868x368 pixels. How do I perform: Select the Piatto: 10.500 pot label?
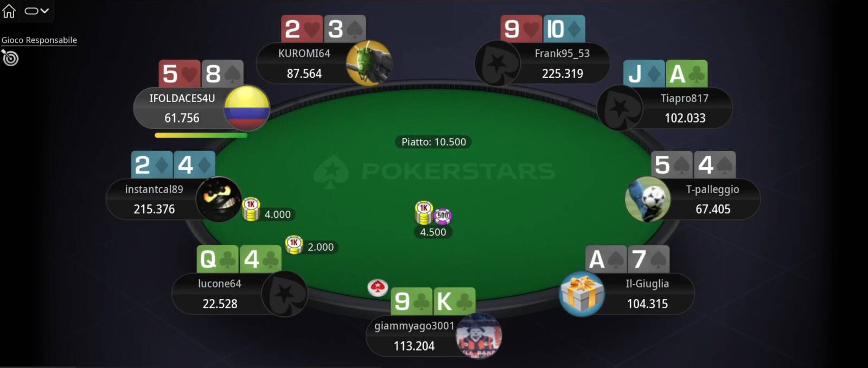[433, 142]
